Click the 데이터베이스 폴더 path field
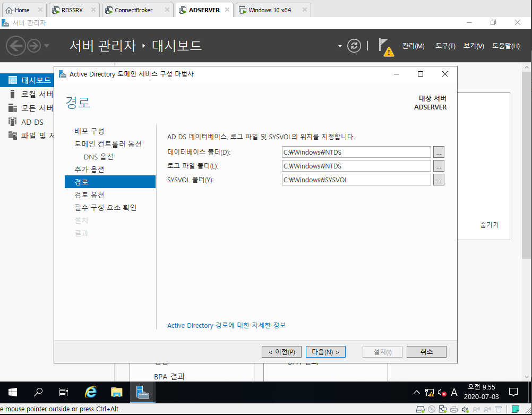Screen dimensions: 532x415 click(356, 152)
